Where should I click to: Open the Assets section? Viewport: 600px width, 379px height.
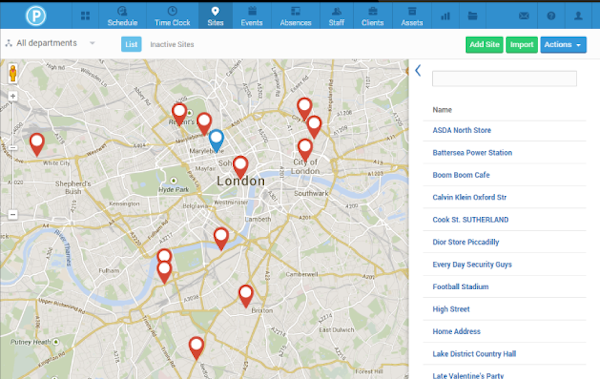pyautogui.click(x=412, y=16)
